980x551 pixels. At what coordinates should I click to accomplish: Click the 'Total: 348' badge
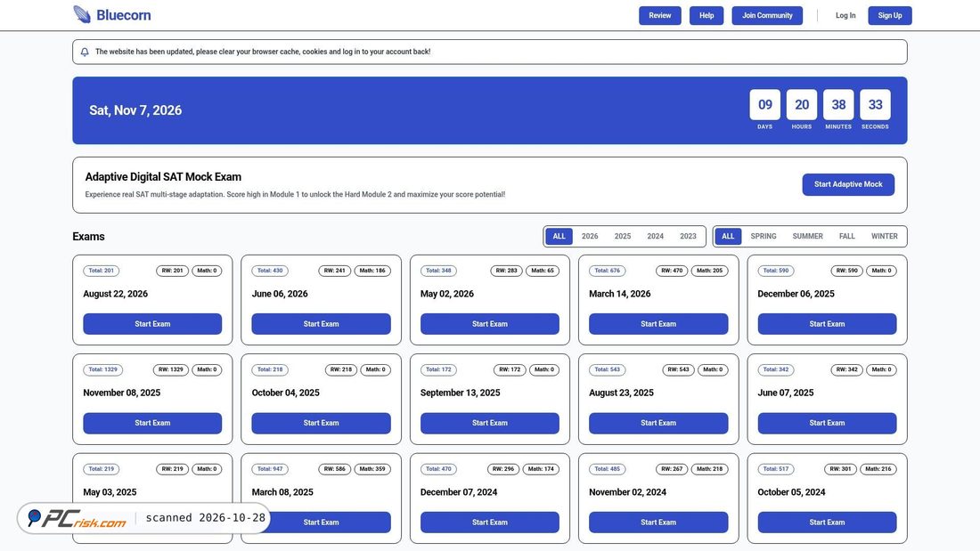click(438, 271)
